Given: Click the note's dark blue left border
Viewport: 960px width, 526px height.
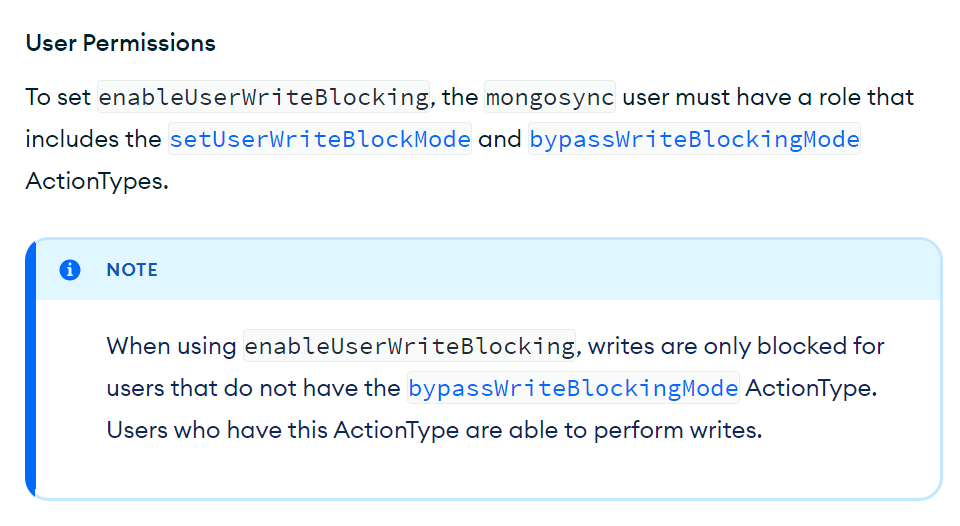Looking at the screenshot, I should pos(30,368).
